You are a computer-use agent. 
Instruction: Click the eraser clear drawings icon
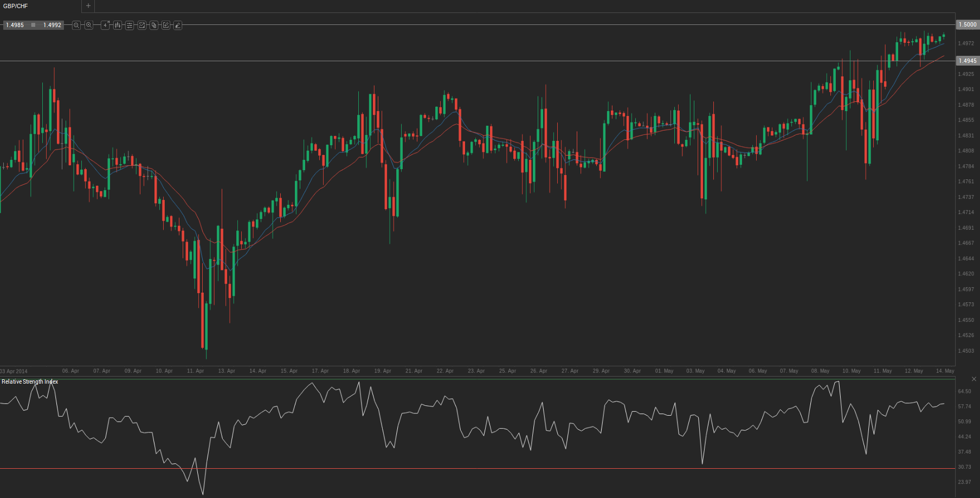178,25
